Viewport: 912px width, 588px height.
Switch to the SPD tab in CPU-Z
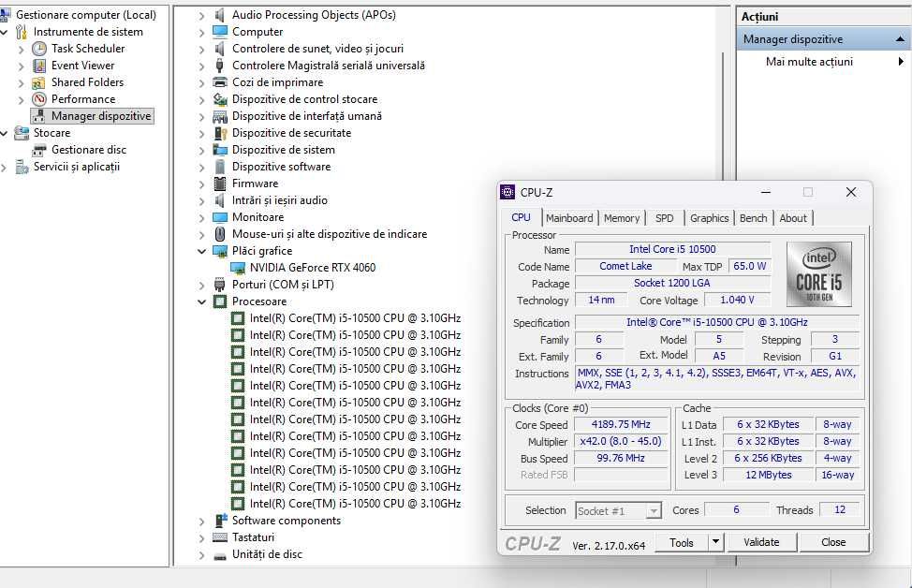(x=664, y=218)
